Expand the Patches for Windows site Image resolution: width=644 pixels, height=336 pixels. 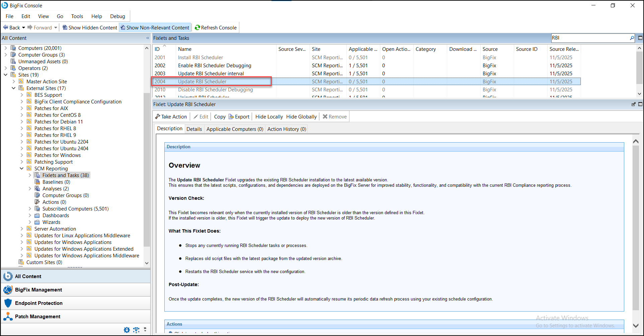pyautogui.click(x=22, y=155)
